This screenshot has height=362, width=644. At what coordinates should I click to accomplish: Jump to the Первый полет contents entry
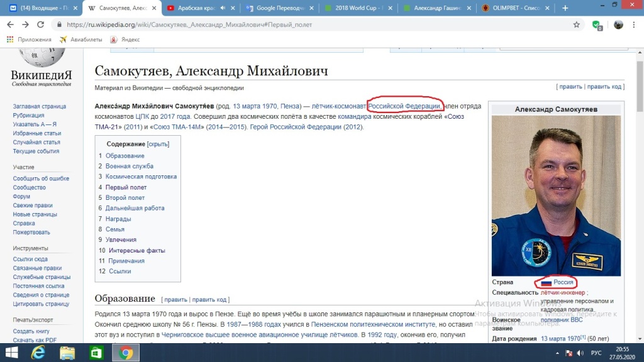(x=126, y=187)
